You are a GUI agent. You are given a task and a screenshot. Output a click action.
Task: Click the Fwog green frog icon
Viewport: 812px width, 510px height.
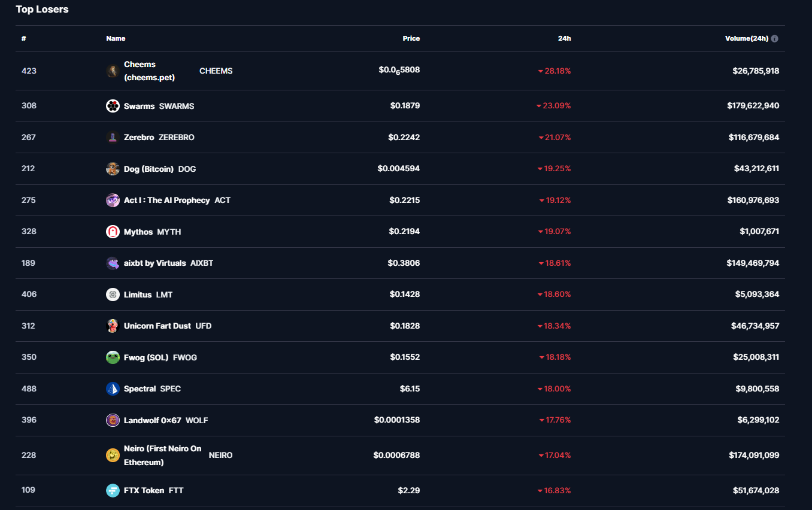113,357
